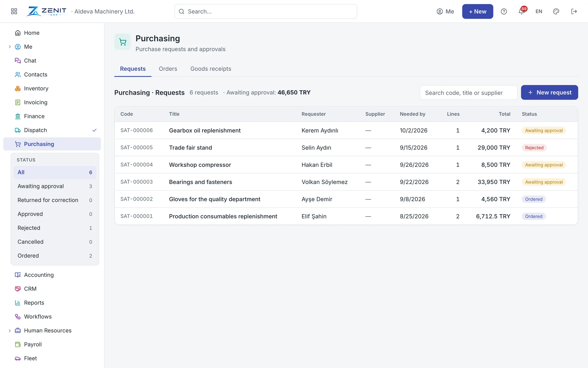
Task: Open request SAT-000006 Gearbox oil replenishment
Action: (346, 130)
